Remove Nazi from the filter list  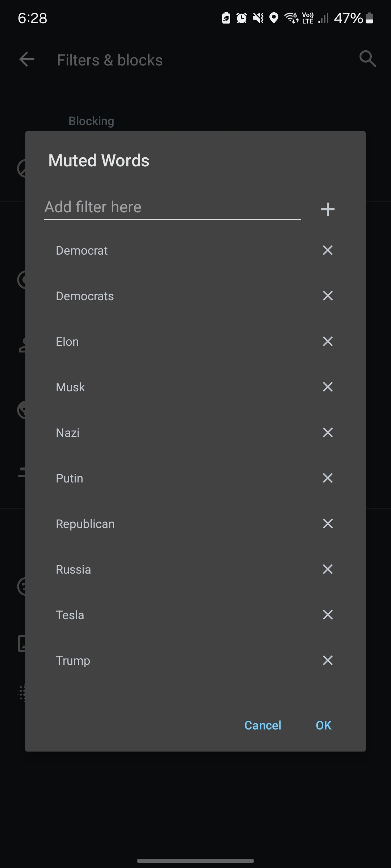pyautogui.click(x=328, y=433)
